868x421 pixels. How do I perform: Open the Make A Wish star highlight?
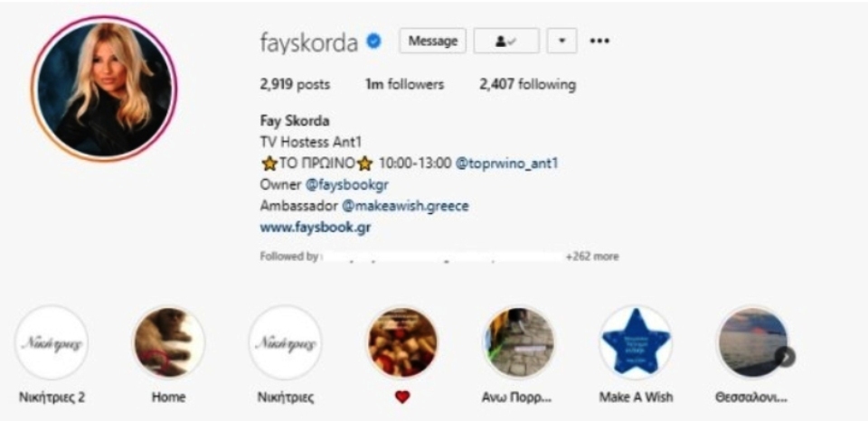pos(636,342)
